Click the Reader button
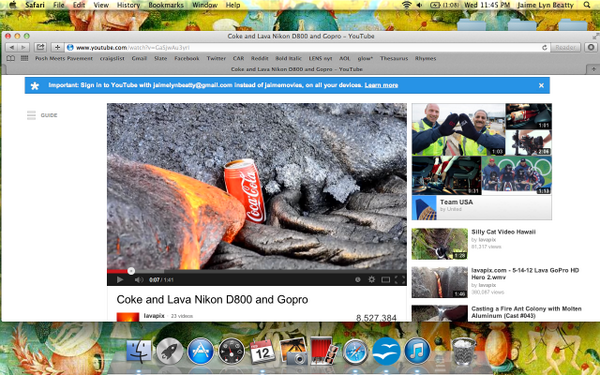 pos(565,47)
